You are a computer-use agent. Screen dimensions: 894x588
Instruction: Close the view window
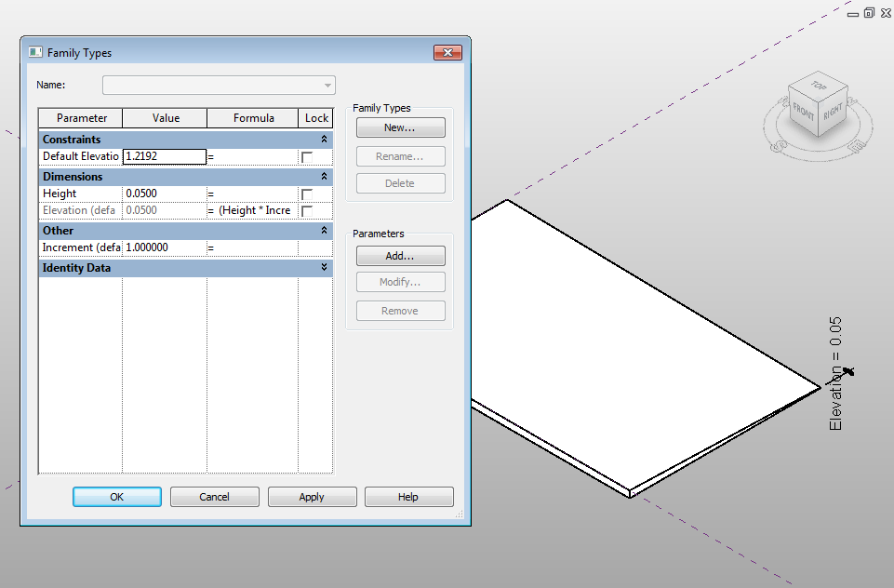pos(886,13)
